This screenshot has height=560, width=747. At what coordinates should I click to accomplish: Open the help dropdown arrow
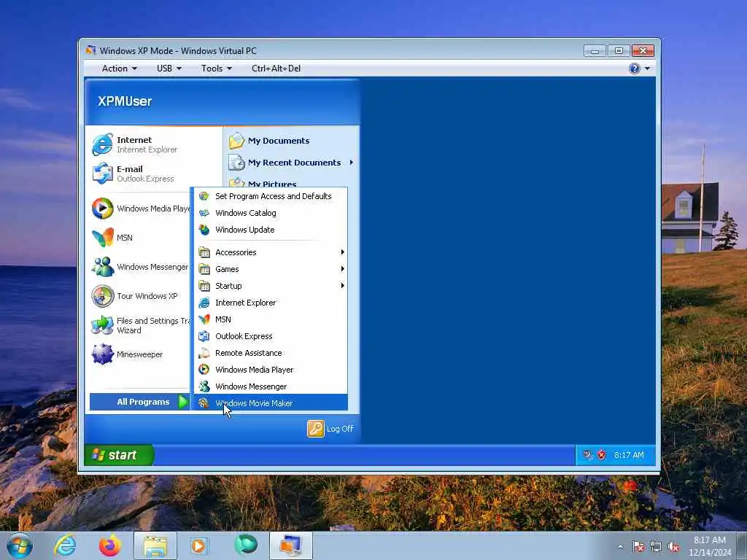[648, 69]
